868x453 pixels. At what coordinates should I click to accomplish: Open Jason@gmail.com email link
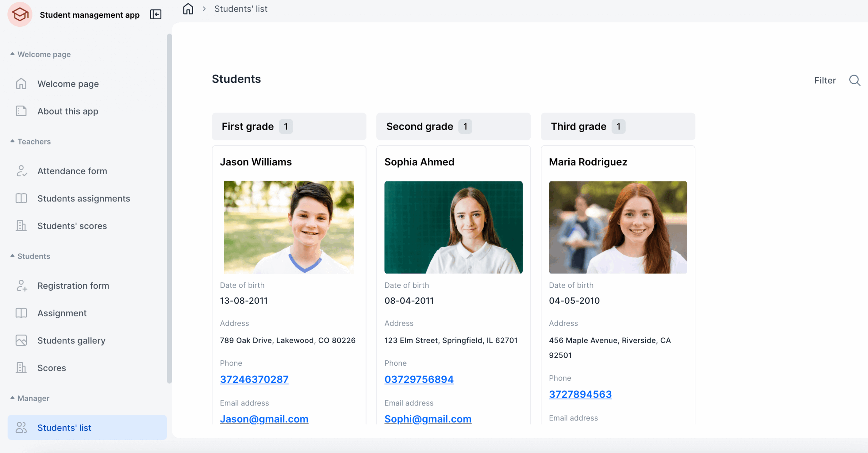click(264, 419)
